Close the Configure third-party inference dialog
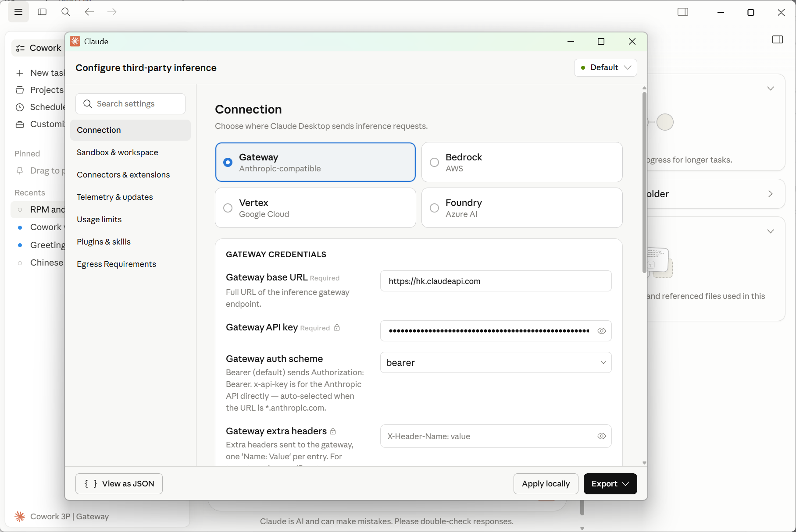796x532 pixels. tap(632, 41)
